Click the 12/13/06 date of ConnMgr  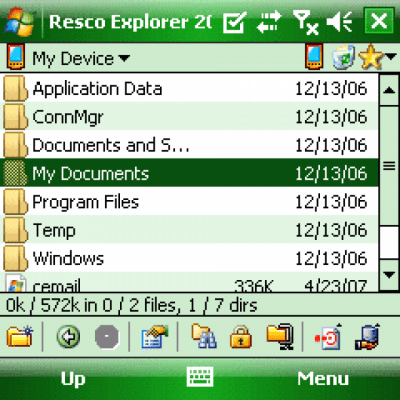(x=331, y=117)
